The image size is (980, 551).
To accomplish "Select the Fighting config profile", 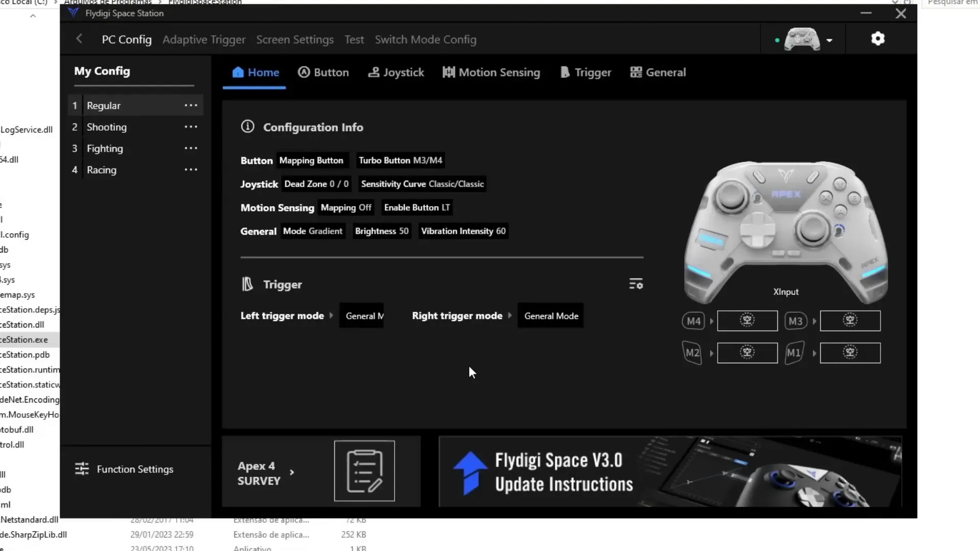I will (135, 148).
